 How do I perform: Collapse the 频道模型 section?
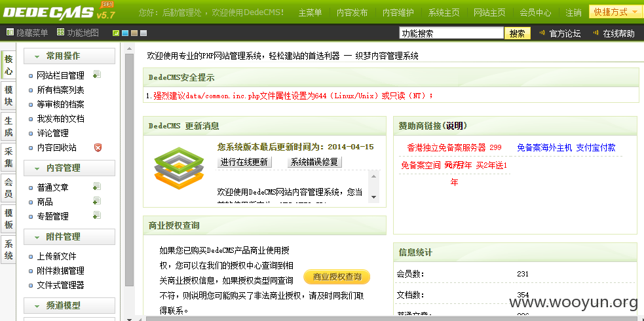click(x=69, y=305)
